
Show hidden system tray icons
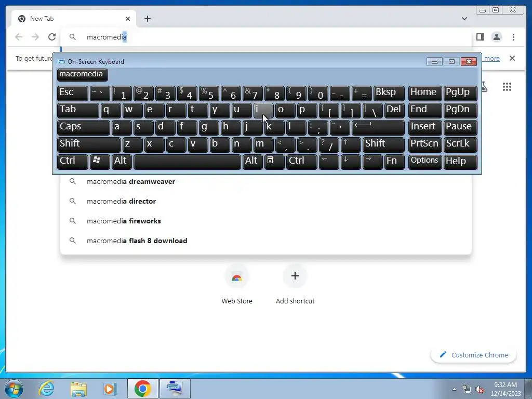coord(454,389)
